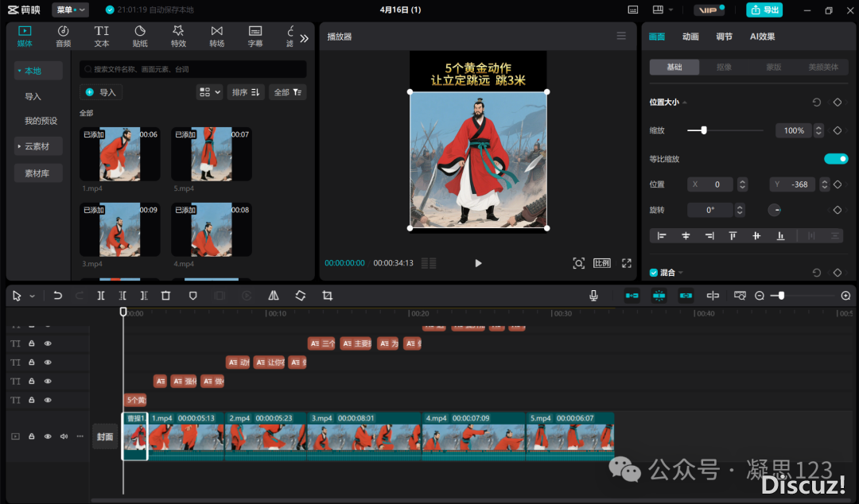Viewport: 859px width, 504px height.
Task: Select the 美颜美体 sub-tab
Action: (823, 68)
